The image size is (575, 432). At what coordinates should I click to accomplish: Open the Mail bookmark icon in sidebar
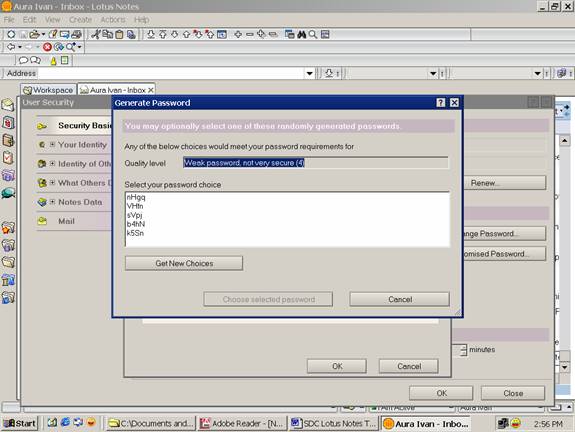point(8,105)
